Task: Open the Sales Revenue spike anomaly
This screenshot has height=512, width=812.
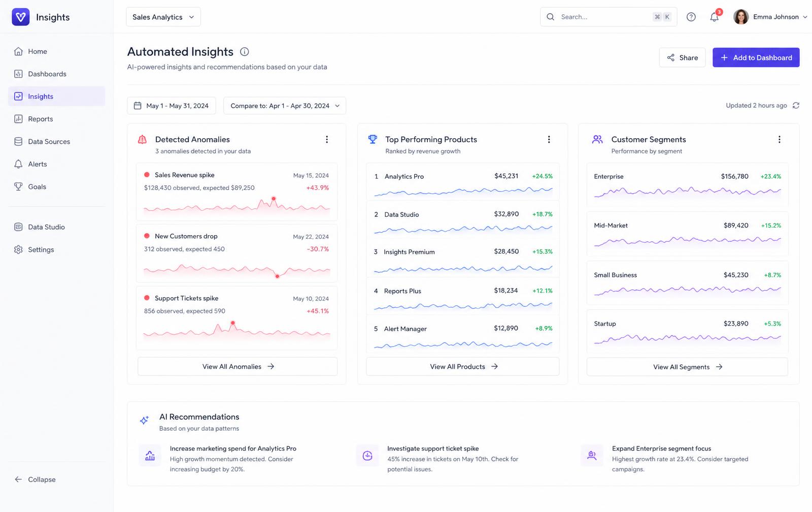Action: [236, 192]
